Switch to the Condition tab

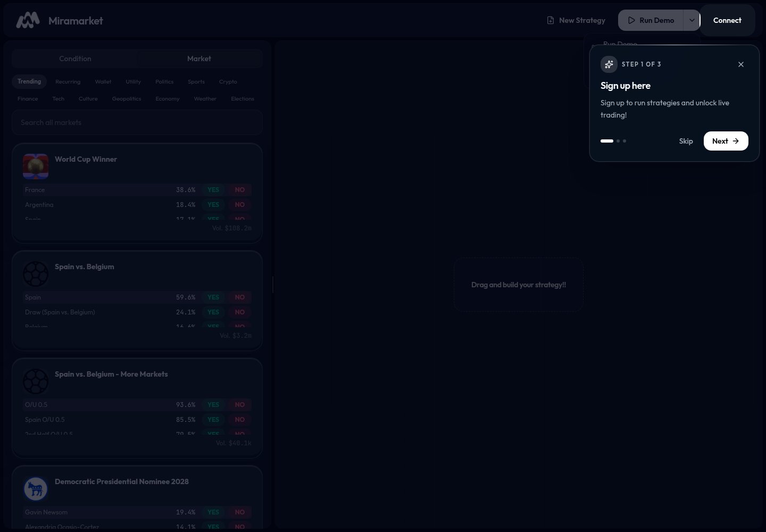click(x=75, y=59)
